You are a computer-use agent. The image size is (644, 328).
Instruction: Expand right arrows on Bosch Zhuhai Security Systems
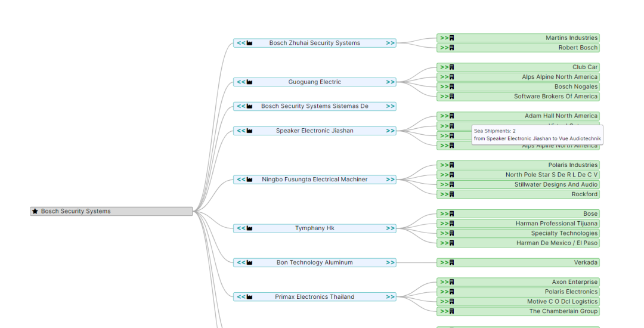390,43
